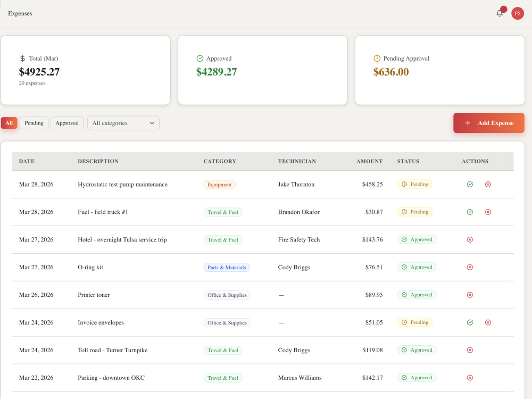The image size is (532, 399).
Task: Select technician Marcus Williams
Action: [300, 378]
